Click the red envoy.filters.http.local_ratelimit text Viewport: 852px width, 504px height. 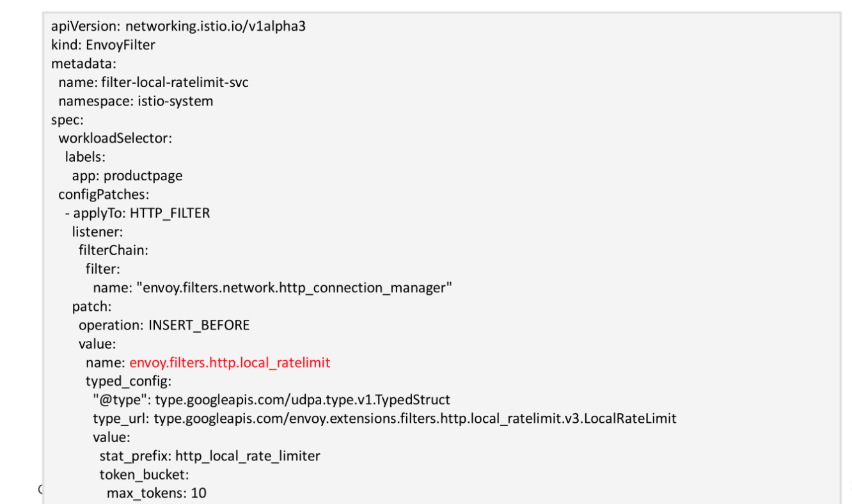(230, 363)
